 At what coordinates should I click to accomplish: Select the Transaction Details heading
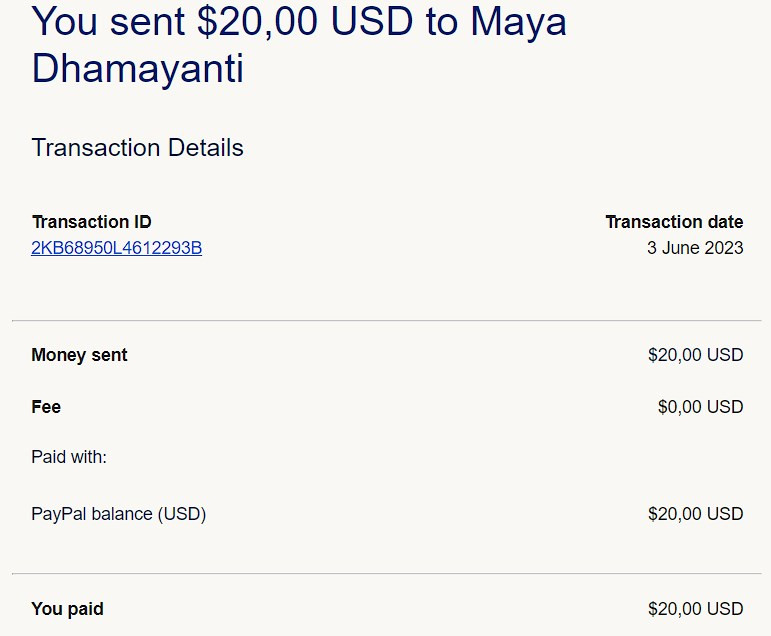pos(137,148)
